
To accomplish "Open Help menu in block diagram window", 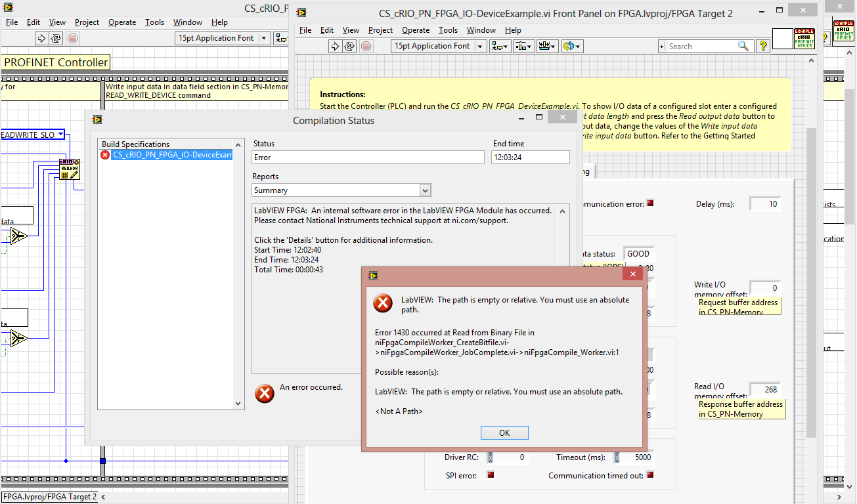I will pyautogui.click(x=219, y=22).
